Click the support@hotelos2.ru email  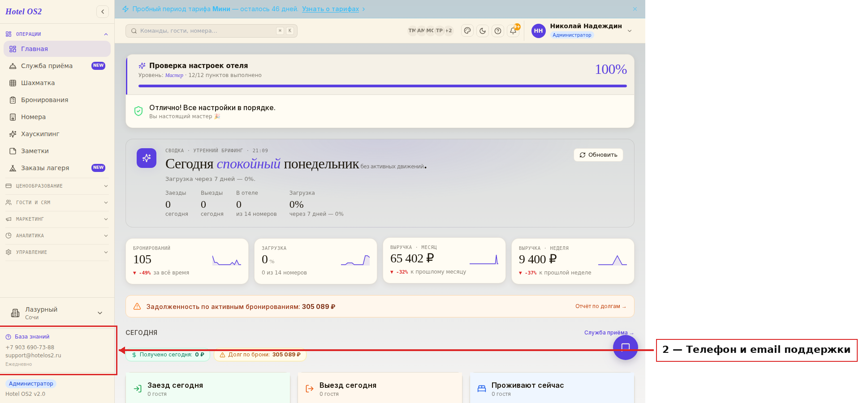point(33,356)
